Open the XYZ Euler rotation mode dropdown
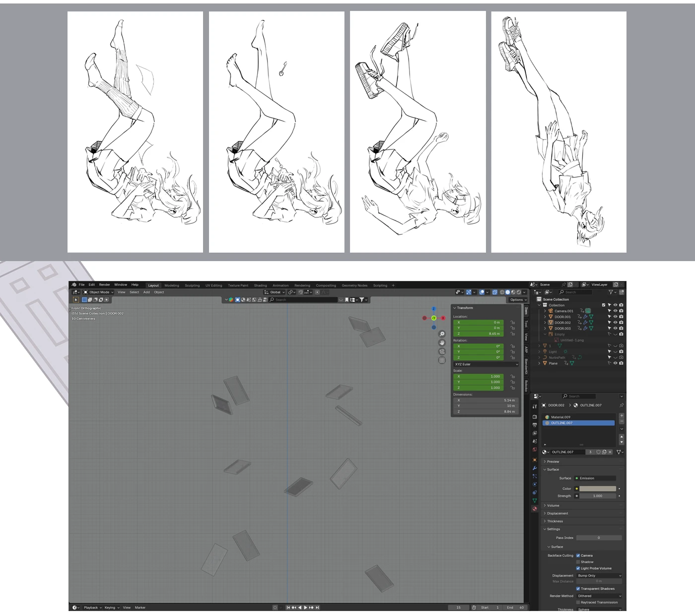The image size is (695, 616). tap(486, 364)
